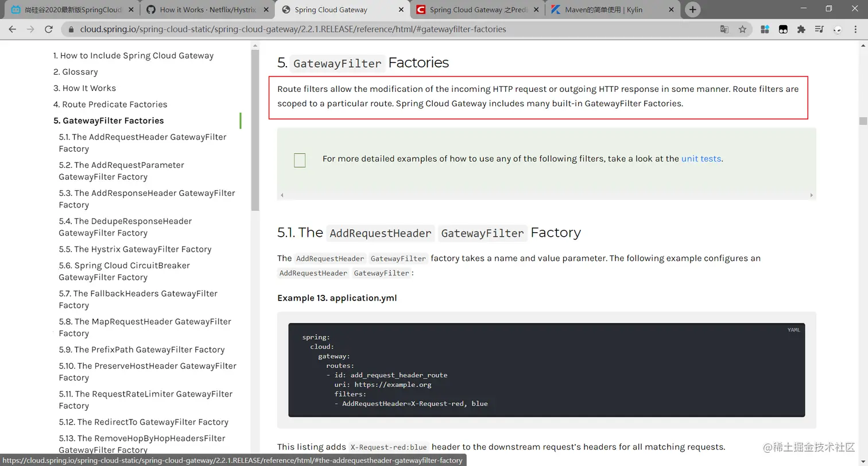
Task: Click the note box's right scroll arrow
Action: pyautogui.click(x=811, y=195)
